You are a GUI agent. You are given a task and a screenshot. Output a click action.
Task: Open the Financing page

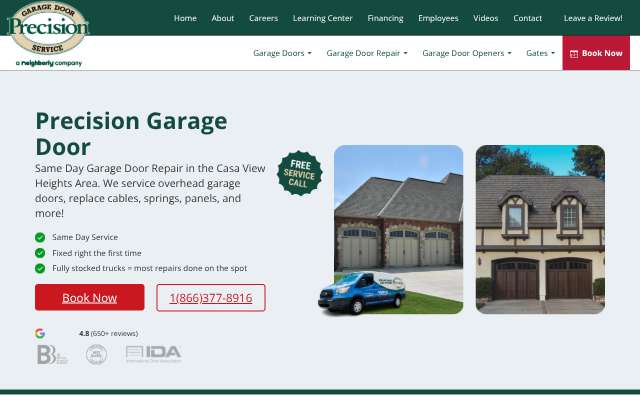[x=385, y=18]
